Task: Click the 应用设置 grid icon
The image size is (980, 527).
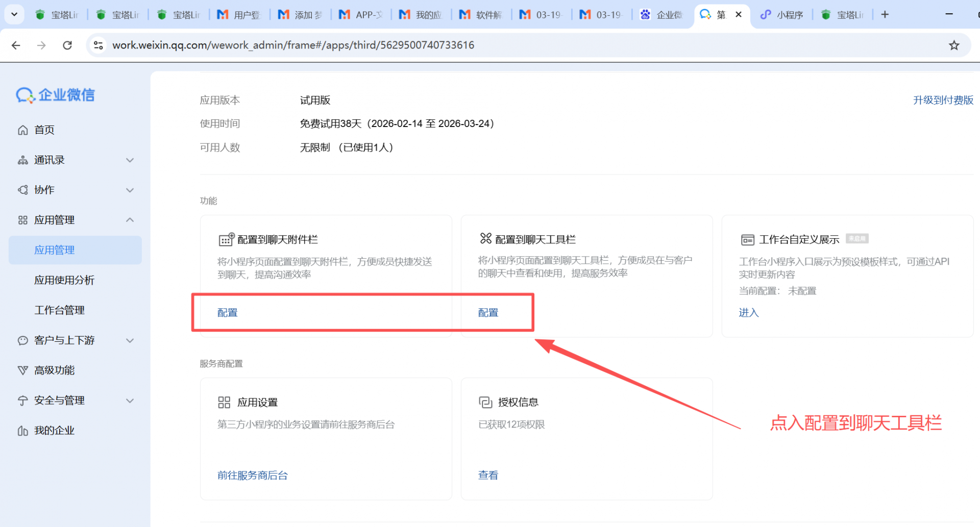Action: tap(224, 403)
